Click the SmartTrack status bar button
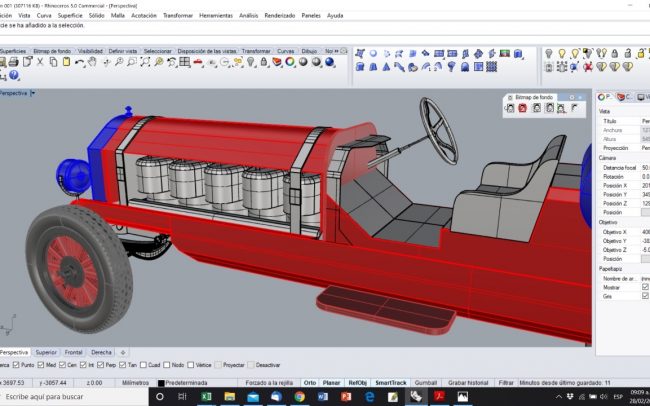Image resolution: width=650 pixels, height=406 pixels. (x=391, y=382)
